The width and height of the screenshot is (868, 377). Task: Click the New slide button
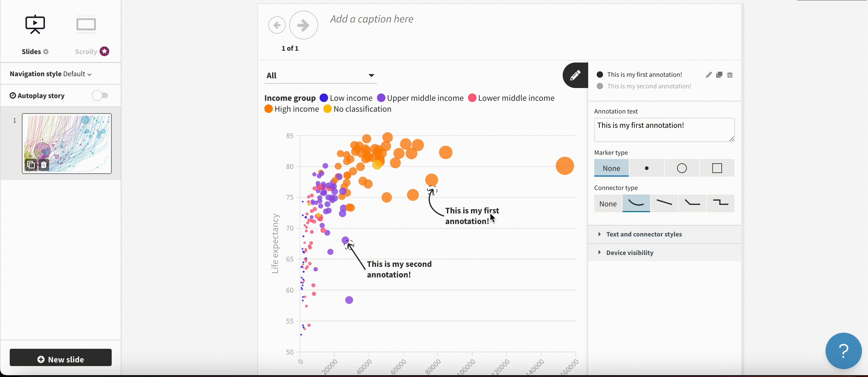(x=61, y=359)
